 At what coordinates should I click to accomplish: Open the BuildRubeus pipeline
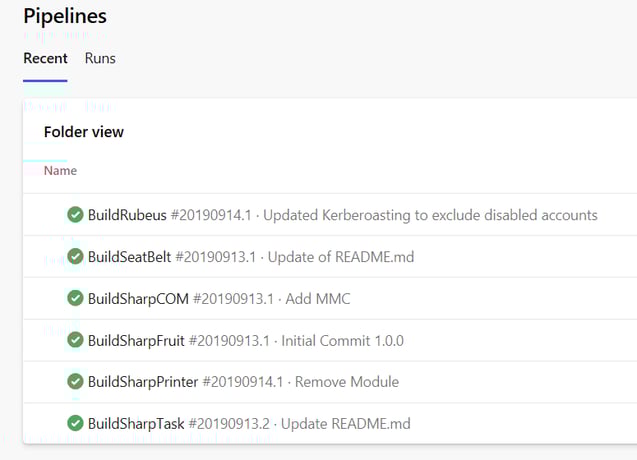point(127,215)
